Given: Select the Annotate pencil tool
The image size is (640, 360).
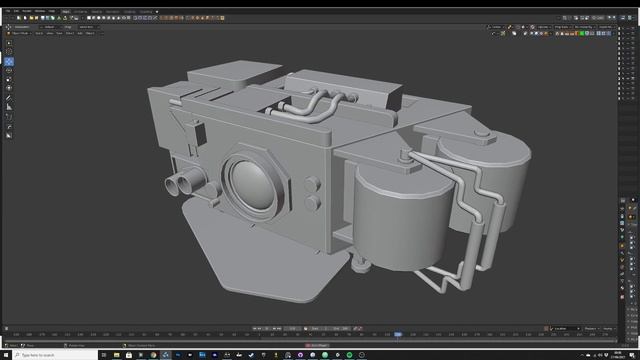Looking at the screenshot, I should 9,98.
